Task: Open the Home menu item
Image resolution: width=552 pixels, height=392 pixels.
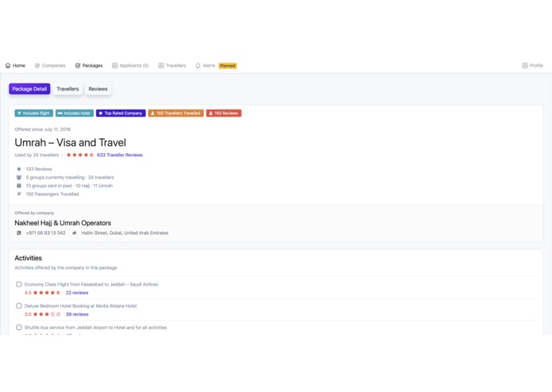Action: pyautogui.click(x=15, y=66)
